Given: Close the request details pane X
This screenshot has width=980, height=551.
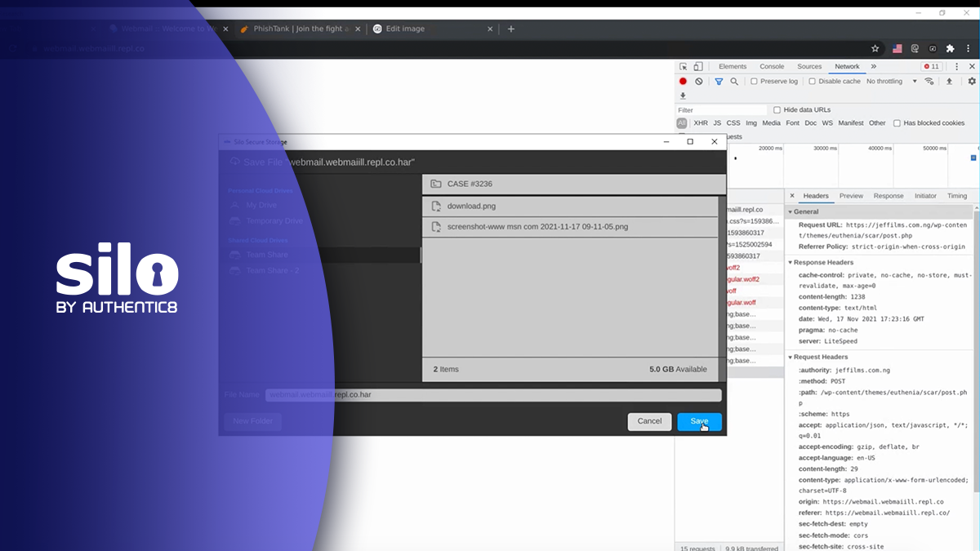Looking at the screenshot, I should [x=792, y=196].
